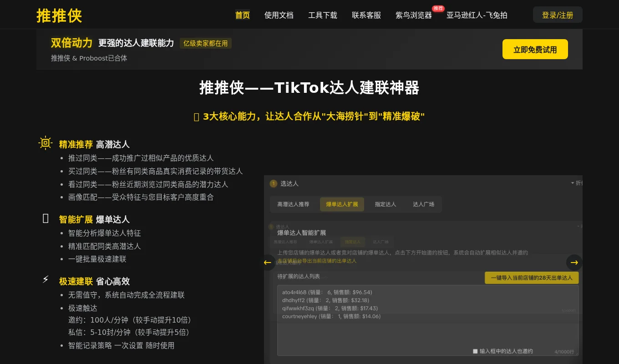The image size is (619, 364).
Task: Click the right carousel arrow
Action: [574, 263]
